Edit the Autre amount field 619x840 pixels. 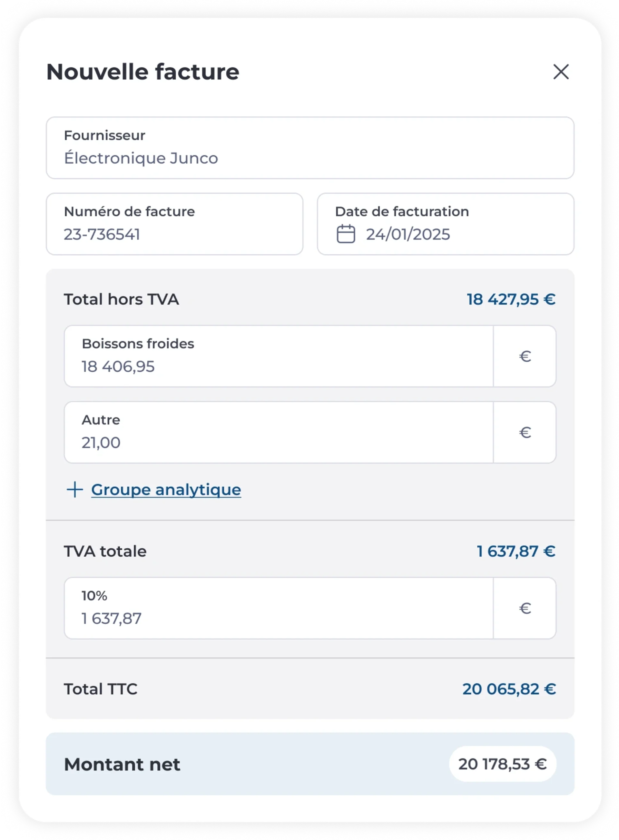[x=279, y=432]
